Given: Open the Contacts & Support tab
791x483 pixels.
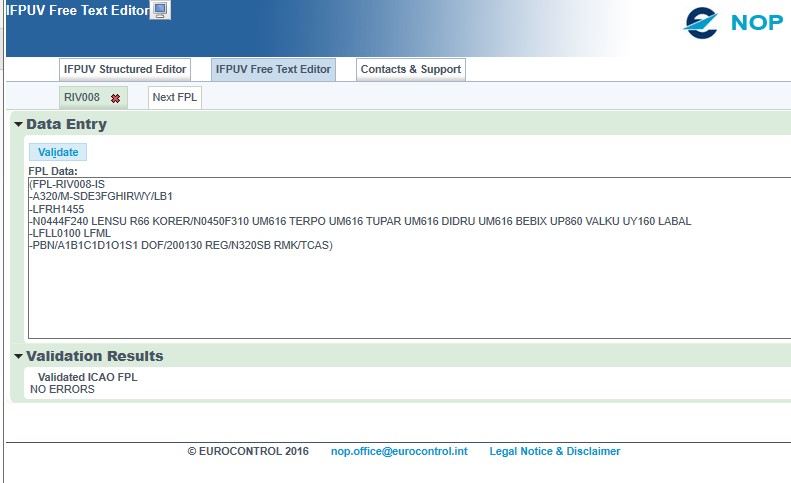Looking at the screenshot, I should coord(411,69).
